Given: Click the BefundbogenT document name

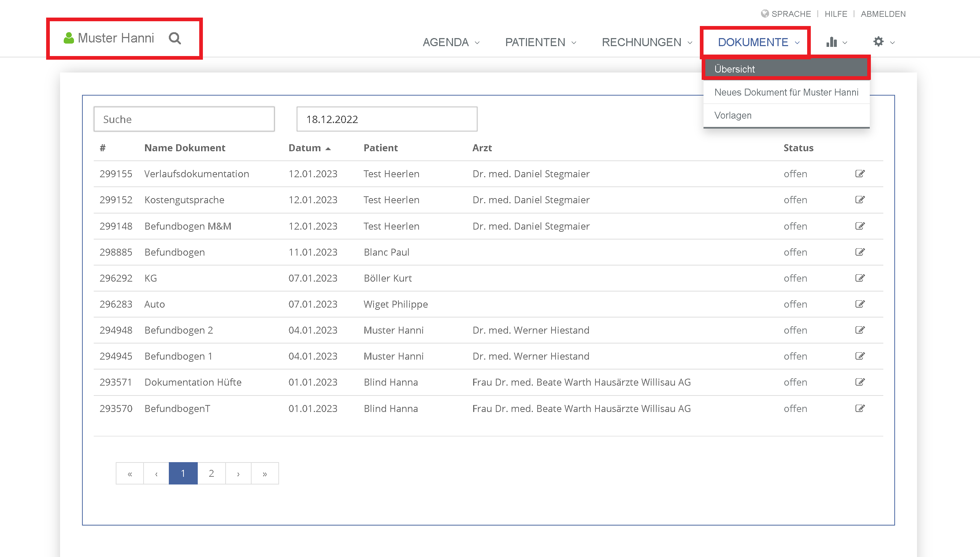Looking at the screenshot, I should click(x=177, y=409).
